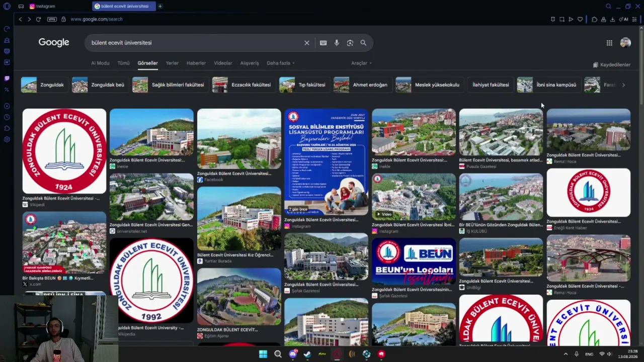Add page to bookmarks with heart icon

coord(580,19)
